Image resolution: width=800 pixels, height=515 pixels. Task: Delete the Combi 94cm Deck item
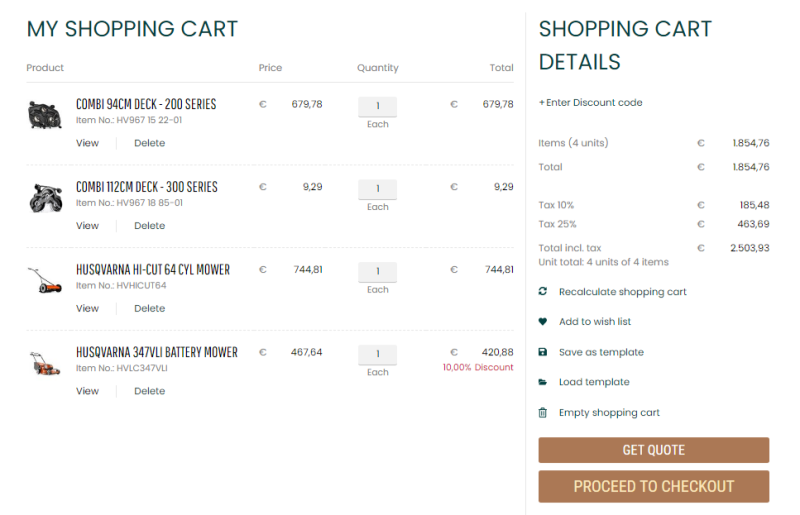[149, 143]
